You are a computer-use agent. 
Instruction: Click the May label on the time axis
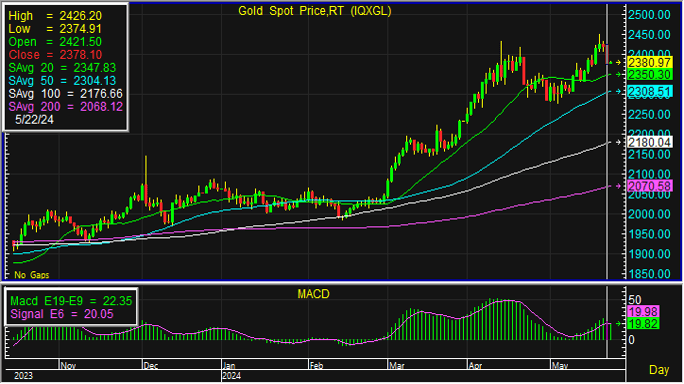pos(560,366)
